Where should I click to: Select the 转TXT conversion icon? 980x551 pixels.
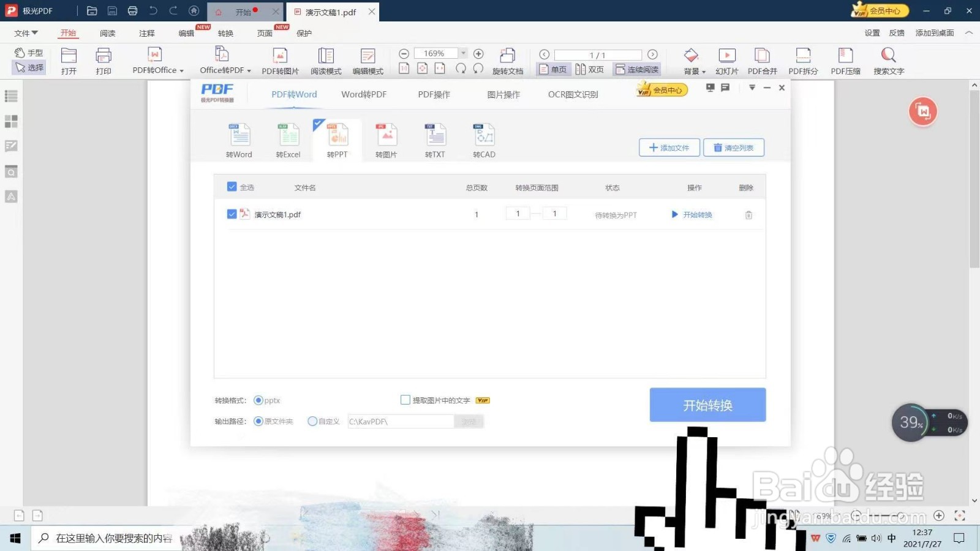tap(435, 141)
